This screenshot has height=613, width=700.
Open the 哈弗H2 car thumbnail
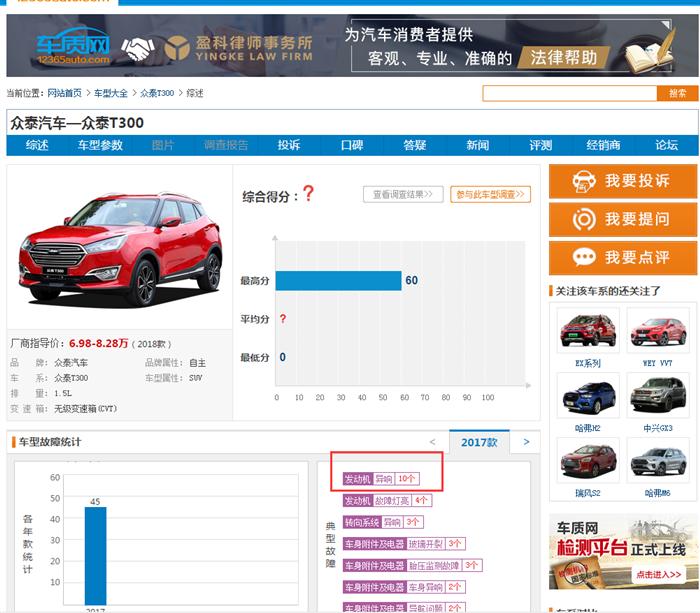click(x=588, y=396)
